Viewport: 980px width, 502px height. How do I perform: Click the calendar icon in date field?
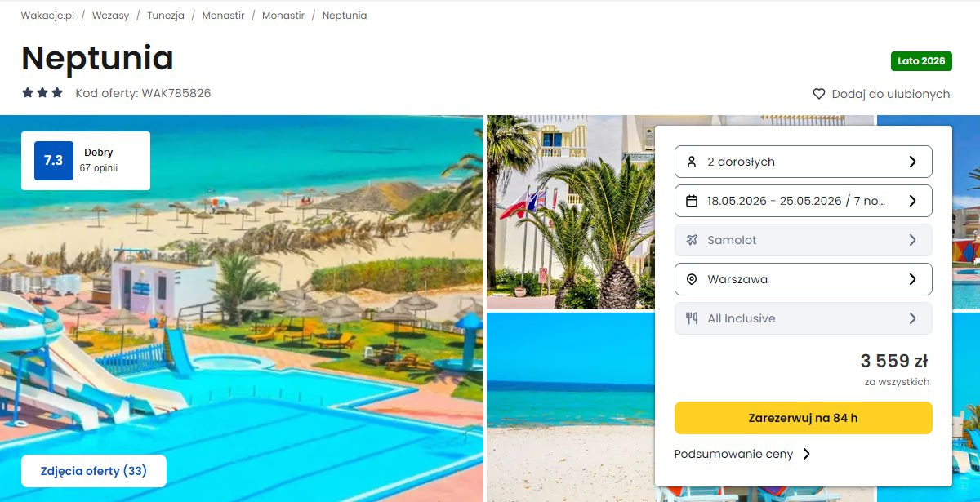click(692, 201)
